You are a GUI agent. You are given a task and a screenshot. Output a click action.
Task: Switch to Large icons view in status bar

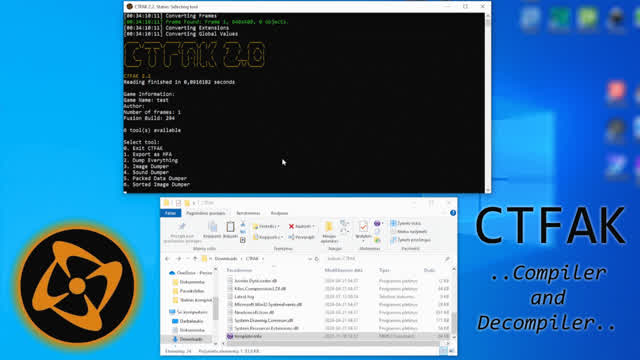tap(451, 351)
